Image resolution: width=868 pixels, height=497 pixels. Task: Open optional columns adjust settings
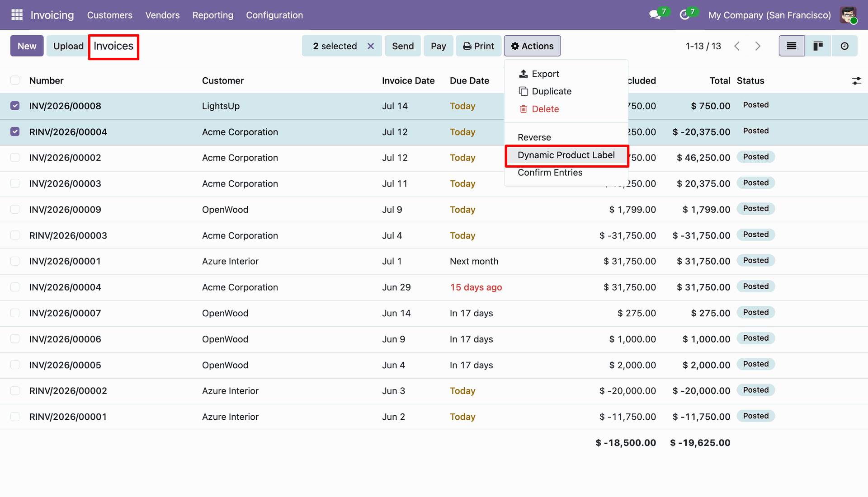pos(856,81)
